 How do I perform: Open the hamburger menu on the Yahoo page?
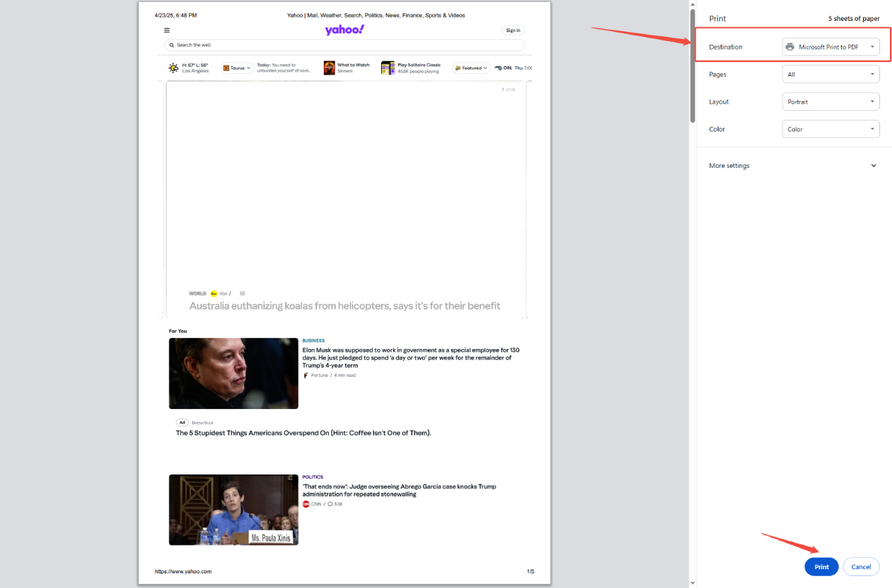point(167,30)
